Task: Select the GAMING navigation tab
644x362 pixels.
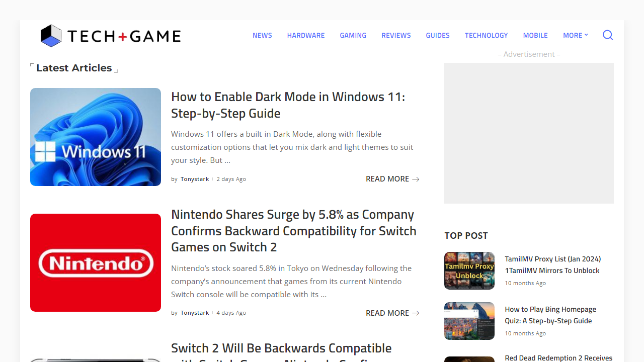Action: click(x=353, y=35)
